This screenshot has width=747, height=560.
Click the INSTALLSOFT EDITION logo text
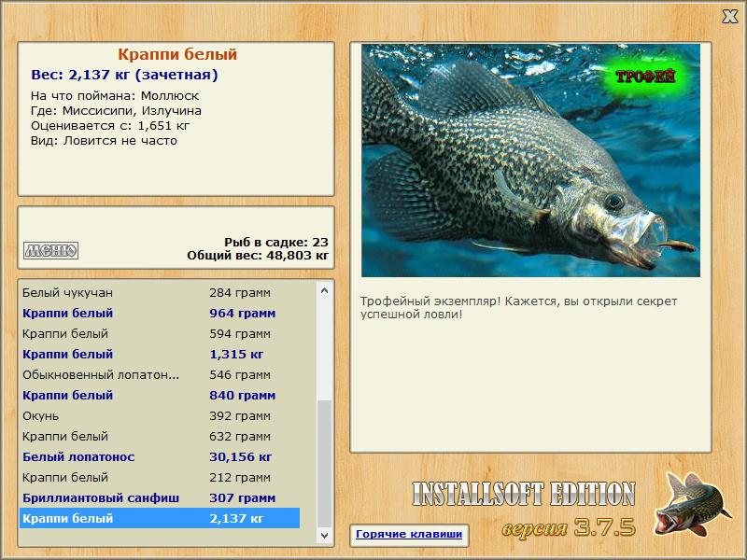pyautogui.click(x=524, y=494)
